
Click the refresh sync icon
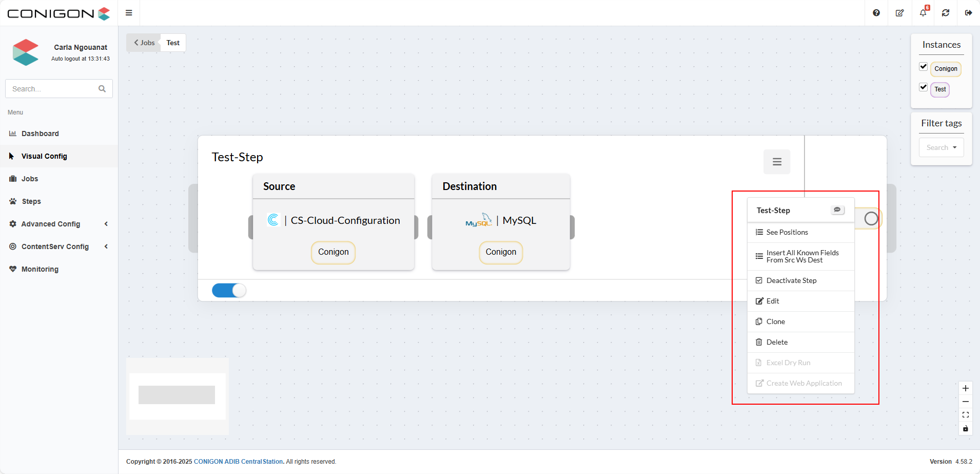(x=946, y=13)
